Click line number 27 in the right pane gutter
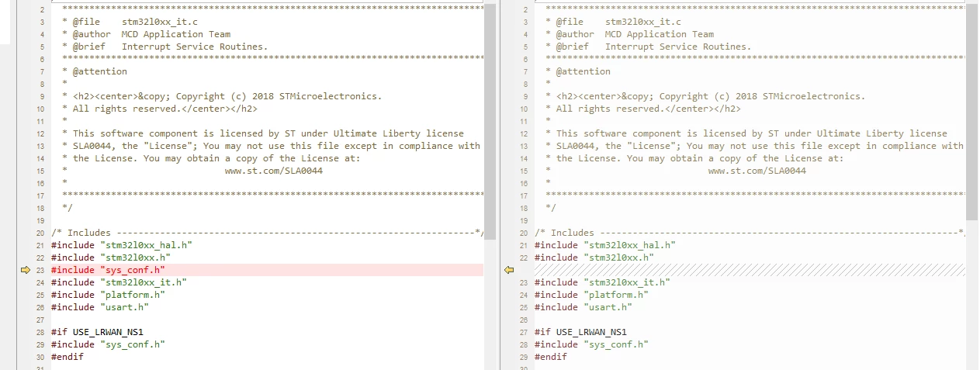Screen dimensions: 980x370 pos(525,332)
